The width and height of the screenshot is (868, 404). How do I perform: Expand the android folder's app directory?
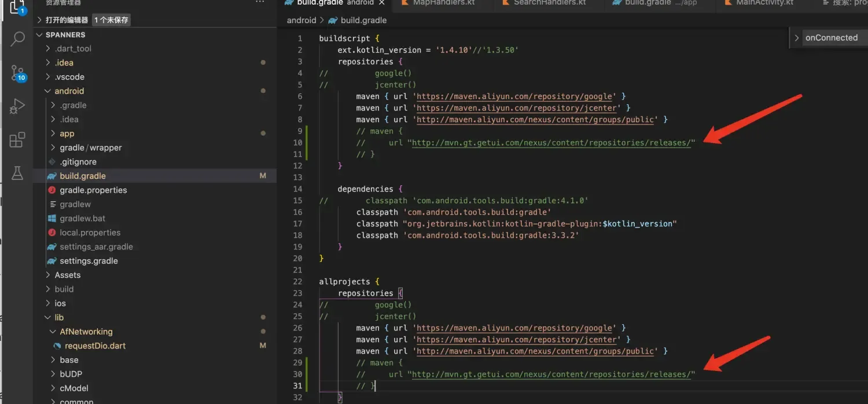coord(67,134)
